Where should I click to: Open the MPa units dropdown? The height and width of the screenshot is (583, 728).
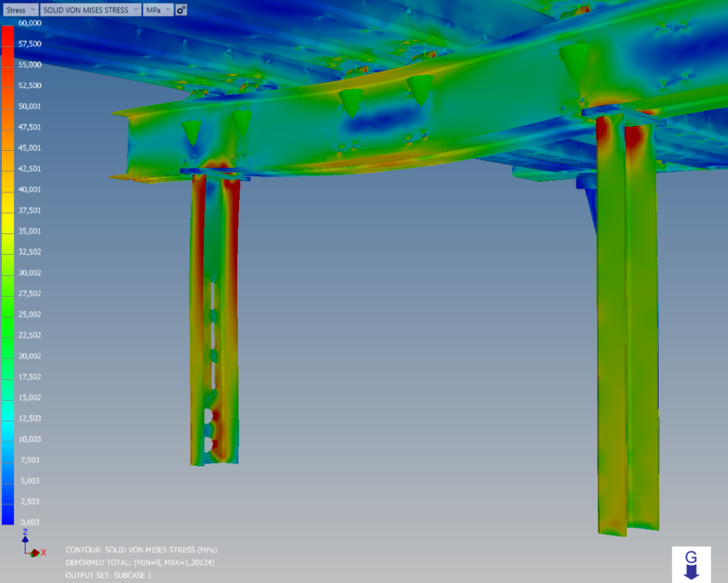158,9
